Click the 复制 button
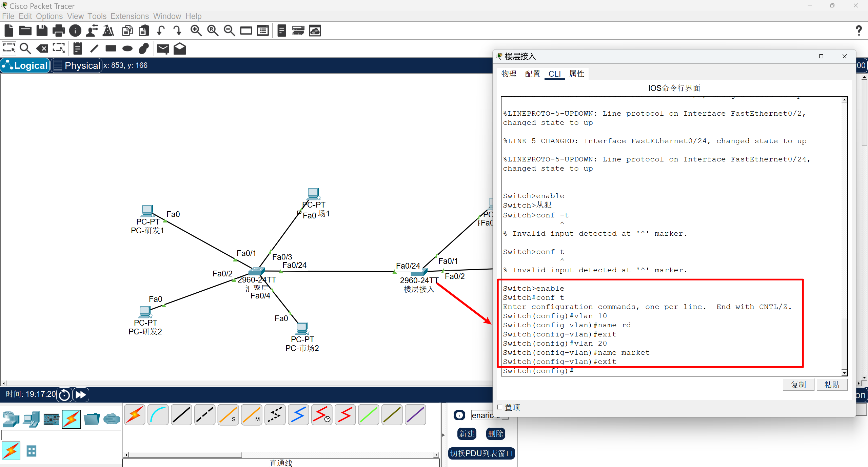Image resolution: width=868 pixels, height=467 pixels. pyautogui.click(x=798, y=385)
